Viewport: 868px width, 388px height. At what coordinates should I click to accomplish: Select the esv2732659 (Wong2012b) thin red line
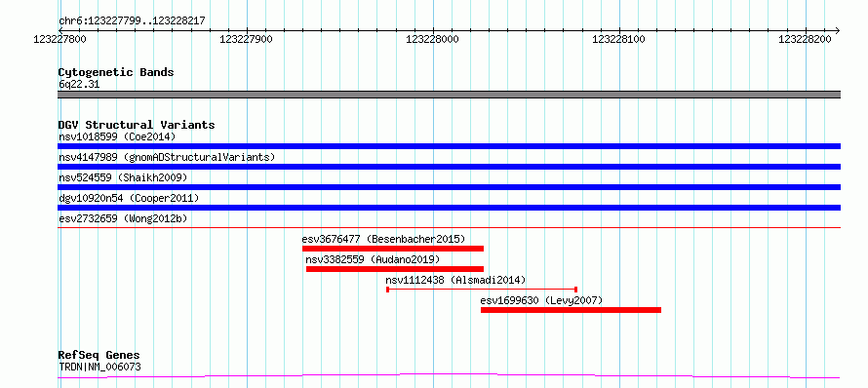click(449, 227)
